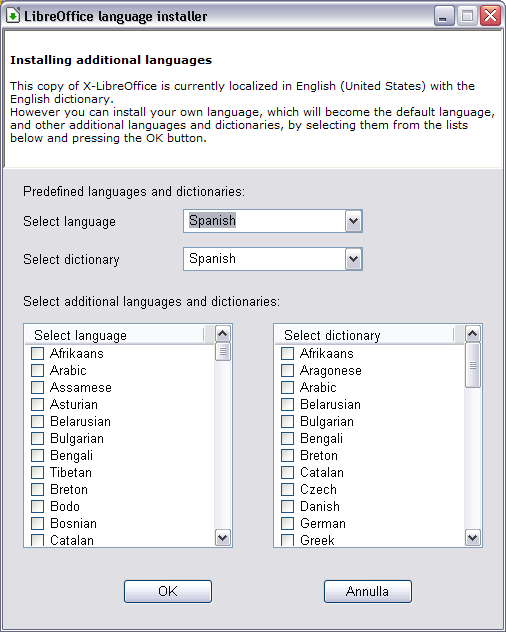Check the Afrikaans language checkbox

[37, 353]
